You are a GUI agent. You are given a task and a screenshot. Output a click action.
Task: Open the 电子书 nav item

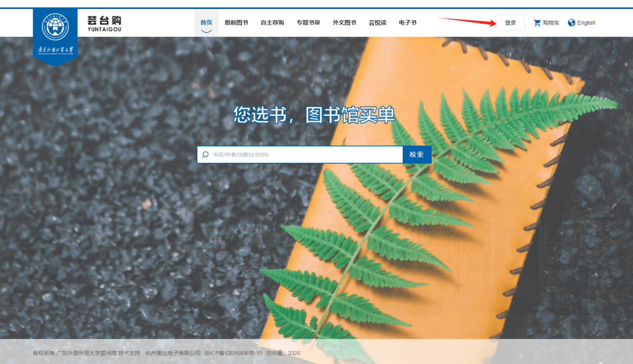[x=408, y=23]
